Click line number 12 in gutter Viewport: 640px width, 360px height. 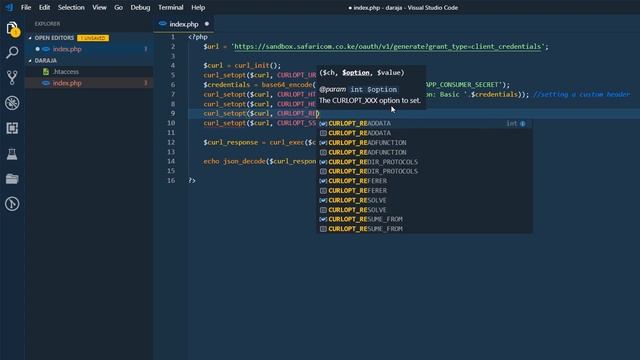[x=171, y=142]
